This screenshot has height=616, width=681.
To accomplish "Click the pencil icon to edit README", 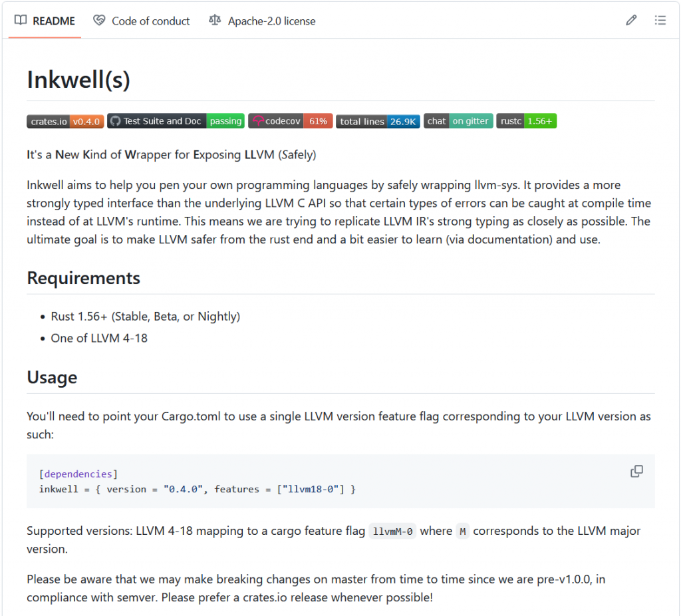I will 631,21.
